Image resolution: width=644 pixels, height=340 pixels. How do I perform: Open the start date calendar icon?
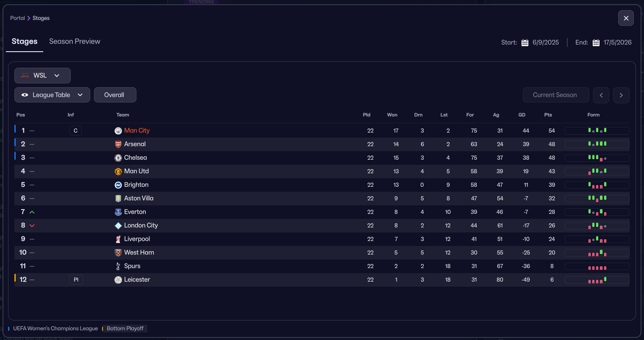525,42
